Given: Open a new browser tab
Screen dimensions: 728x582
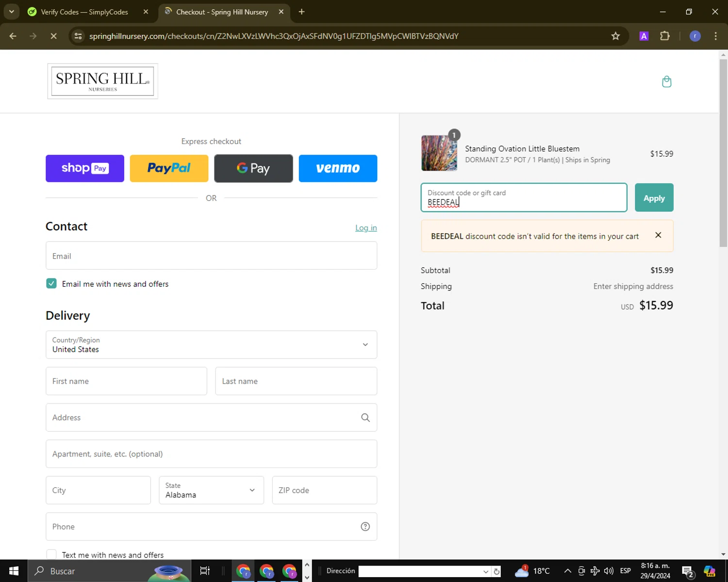Looking at the screenshot, I should [x=301, y=12].
